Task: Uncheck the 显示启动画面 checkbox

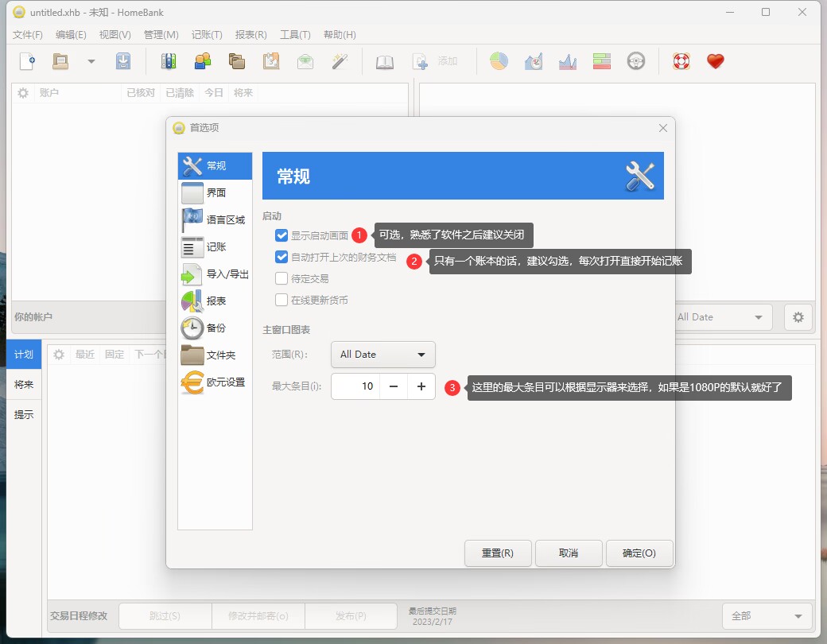Action: pos(281,235)
